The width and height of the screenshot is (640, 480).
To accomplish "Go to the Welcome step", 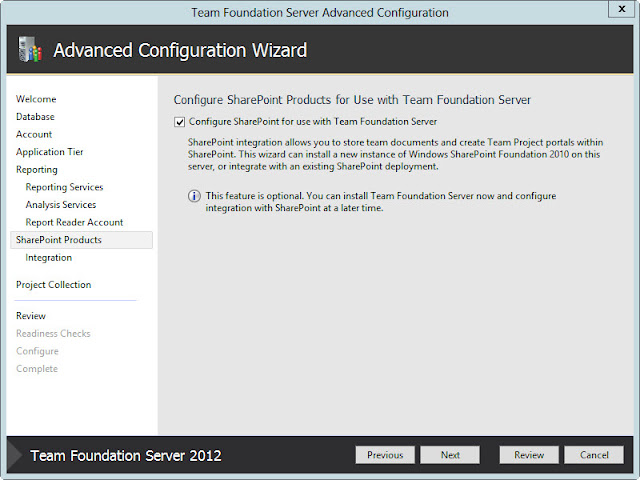I will click(x=36, y=99).
